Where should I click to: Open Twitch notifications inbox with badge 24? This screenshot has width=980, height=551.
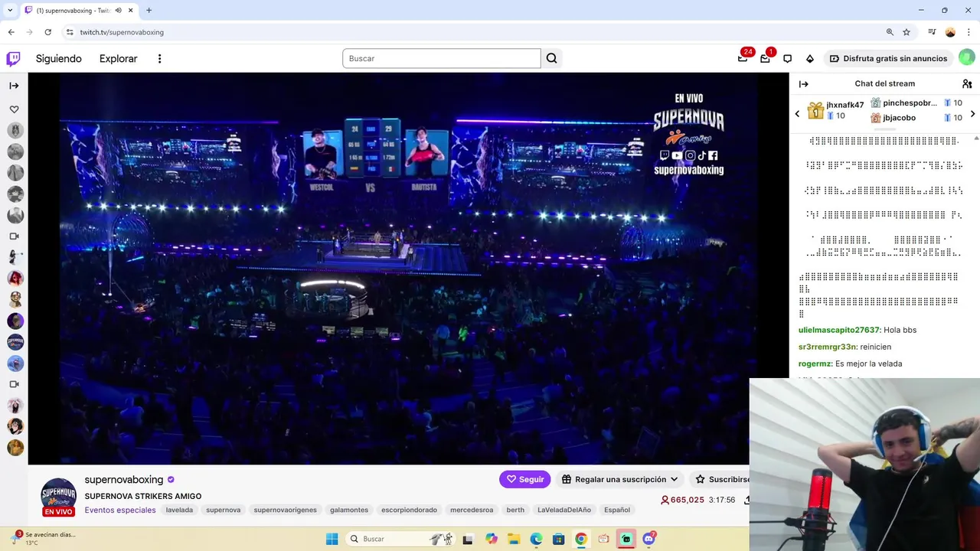[x=743, y=58]
